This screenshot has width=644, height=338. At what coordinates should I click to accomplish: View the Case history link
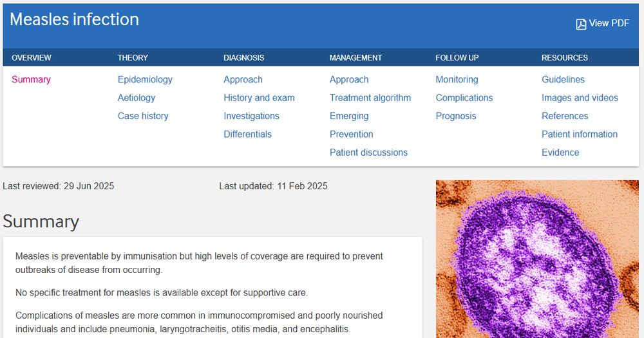point(143,117)
